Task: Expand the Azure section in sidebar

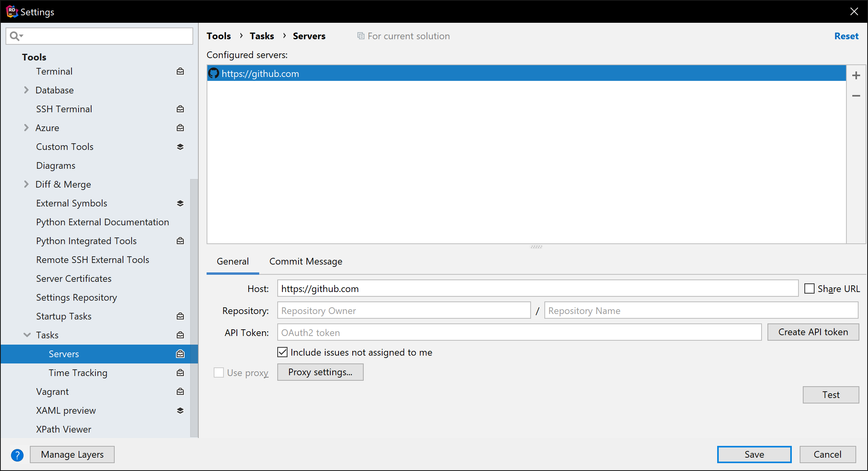Action: point(27,128)
